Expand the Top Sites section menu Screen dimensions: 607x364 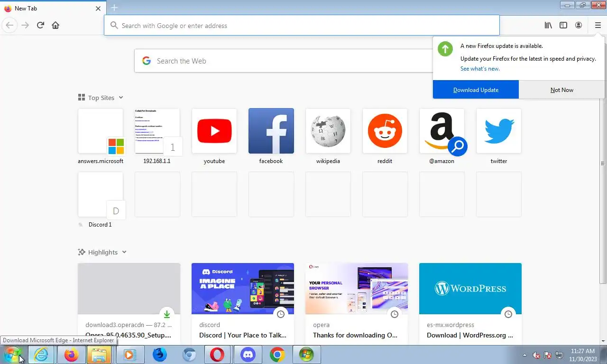pos(121,98)
